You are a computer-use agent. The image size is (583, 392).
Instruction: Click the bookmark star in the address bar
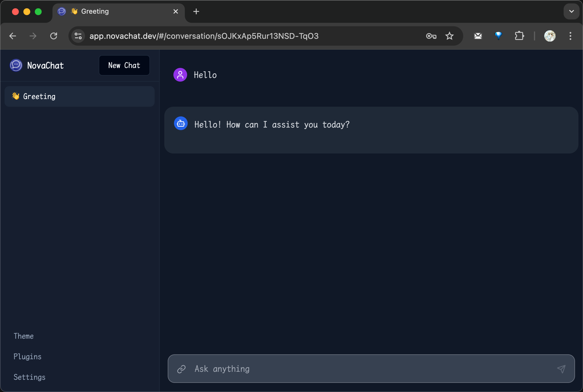(x=450, y=36)
